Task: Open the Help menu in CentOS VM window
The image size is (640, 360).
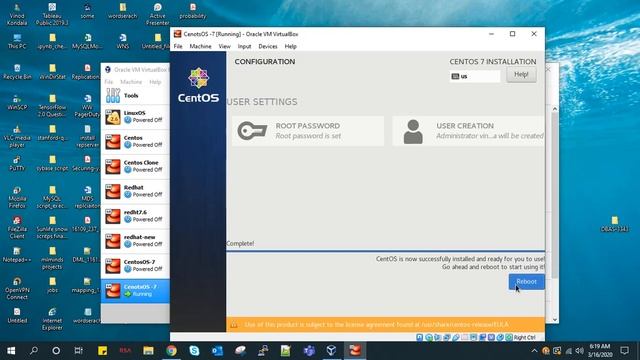Action: point(291,47)
